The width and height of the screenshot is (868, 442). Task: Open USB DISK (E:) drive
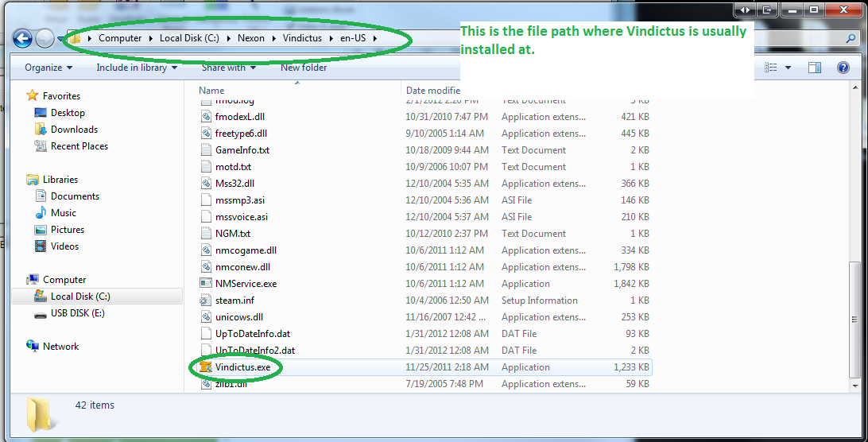point(78,313)
